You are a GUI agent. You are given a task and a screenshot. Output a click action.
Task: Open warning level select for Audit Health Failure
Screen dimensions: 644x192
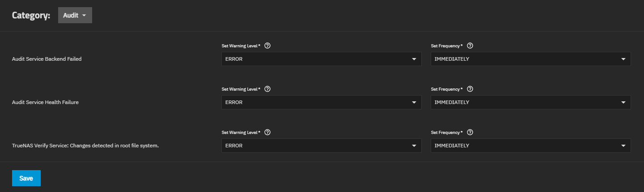[321, 102]
